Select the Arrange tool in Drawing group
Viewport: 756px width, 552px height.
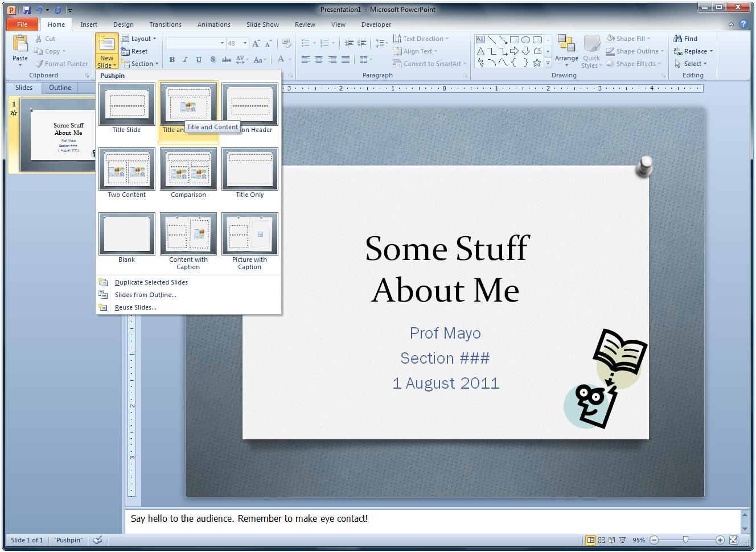click(x=566, y=51)
